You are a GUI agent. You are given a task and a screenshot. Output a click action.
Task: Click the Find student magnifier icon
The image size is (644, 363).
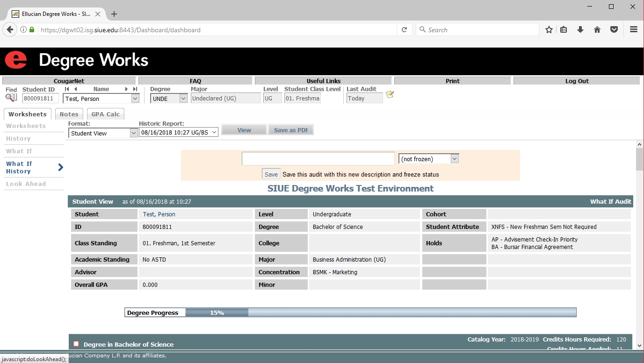pyautogui.click(x=11, y=98)
